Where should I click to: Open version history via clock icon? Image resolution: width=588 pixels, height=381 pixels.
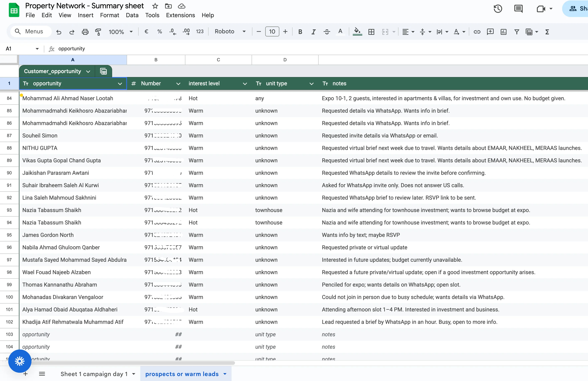click(498, 8)
